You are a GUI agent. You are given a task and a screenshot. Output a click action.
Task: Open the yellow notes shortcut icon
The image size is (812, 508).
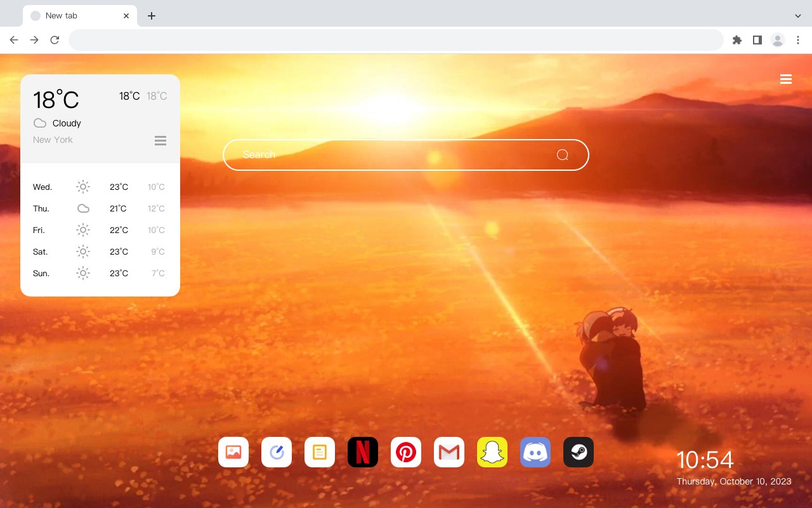click(320, 452)
